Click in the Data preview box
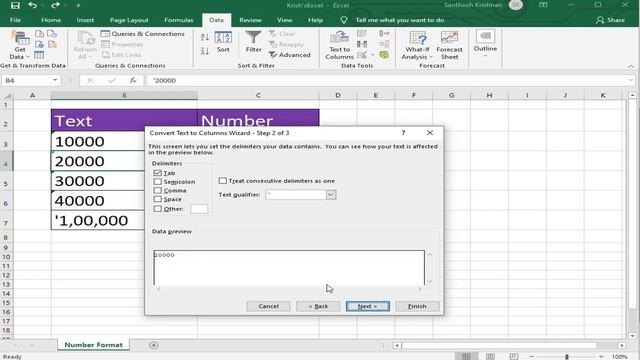The height and width of the screenshot is (360, 640). pyautogui.click(x=289, y=268)
